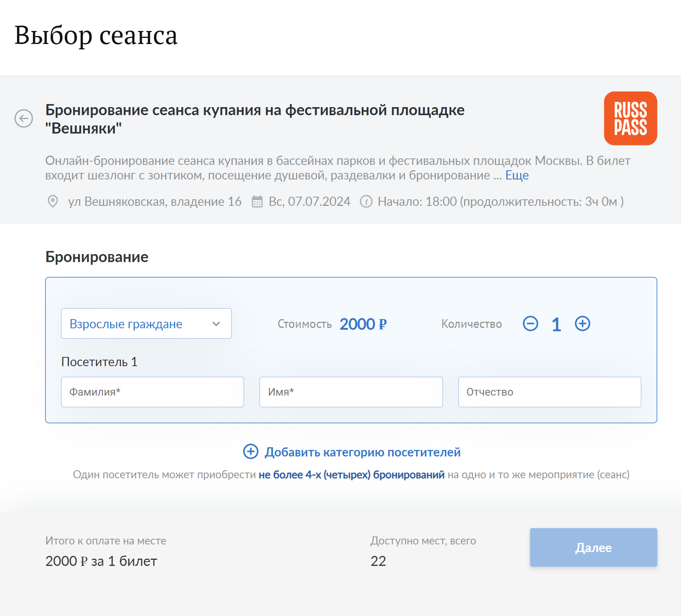The height and width of the screenshot is (616, 681).
Task: Click the Количество label
Action: tap(471, 324)
